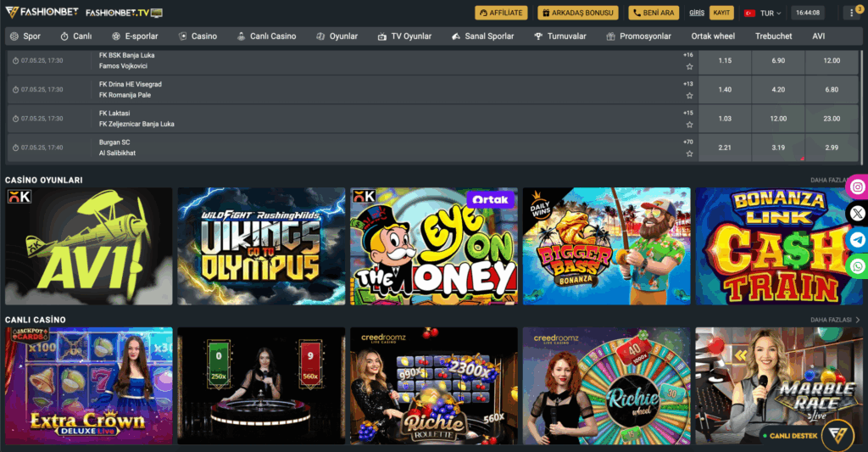Image resolution: width=868 pixels, height=452 pixels.
Task: Expand +70 markets for Burgan SC match
Action: [x=688, y=142]
